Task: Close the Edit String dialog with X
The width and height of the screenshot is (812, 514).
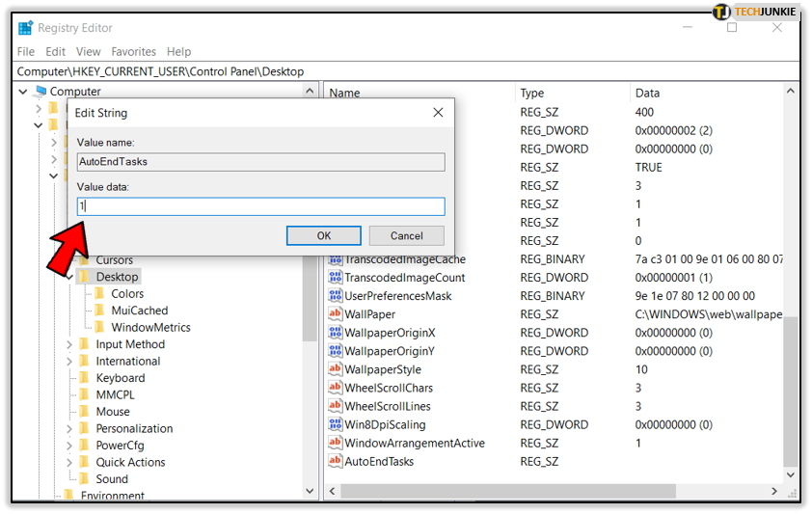Action: pos(438,112)
